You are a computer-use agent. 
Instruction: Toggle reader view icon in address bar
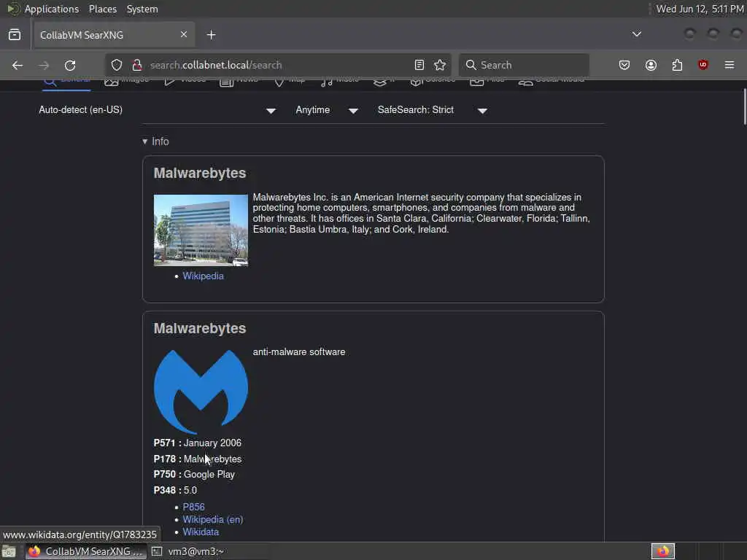[x=419, y=65]
